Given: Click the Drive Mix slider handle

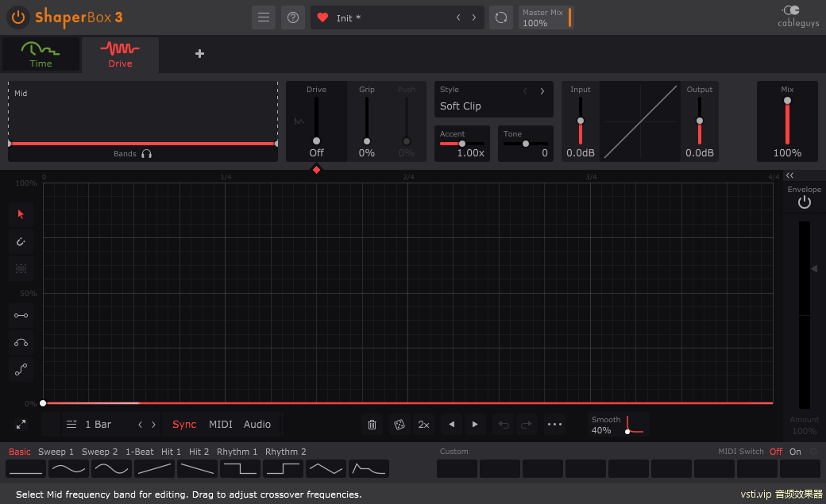Looking at the screenshot, I should pos(787,101).
